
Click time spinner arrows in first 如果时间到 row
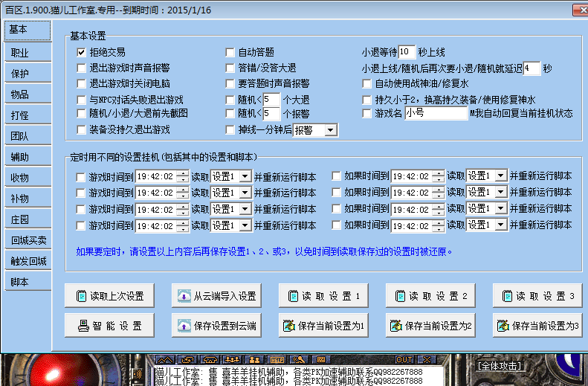(x=439, y=176)
